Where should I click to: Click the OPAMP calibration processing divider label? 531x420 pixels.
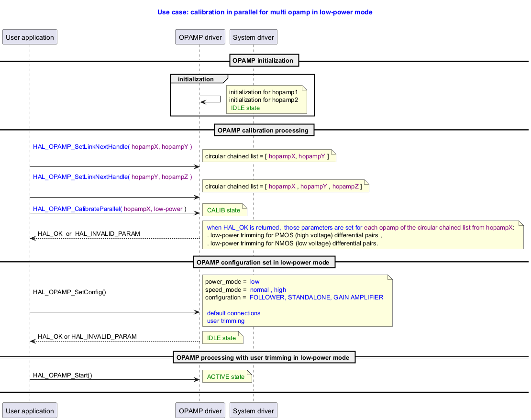pyautogui.click(x=264, y=130)
